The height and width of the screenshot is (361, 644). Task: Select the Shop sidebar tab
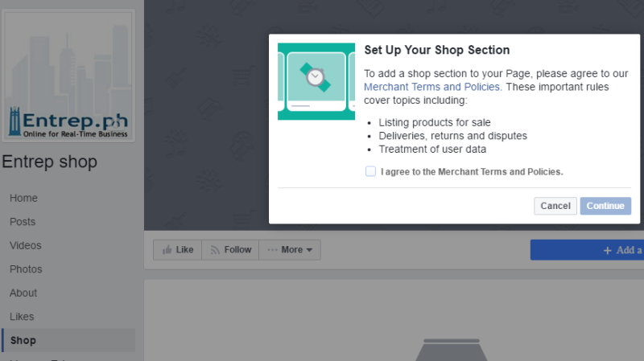(x=68, y=340)
